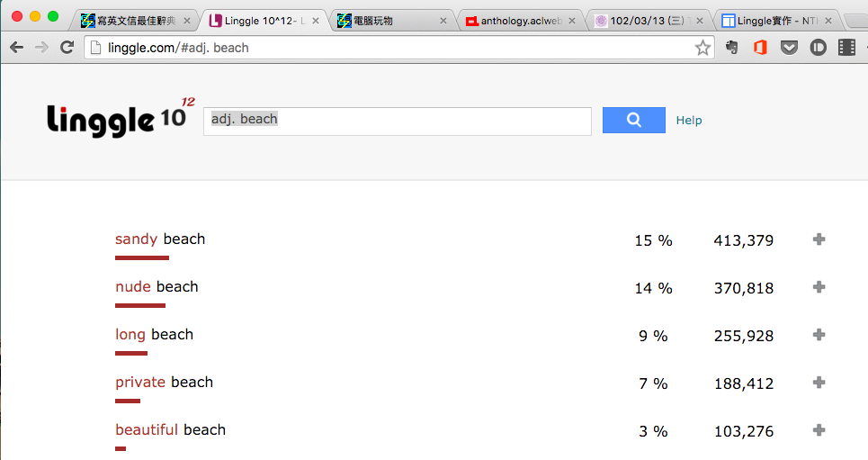Click the blue magnifier search button
Screen dimensions: 868x460
633,120
